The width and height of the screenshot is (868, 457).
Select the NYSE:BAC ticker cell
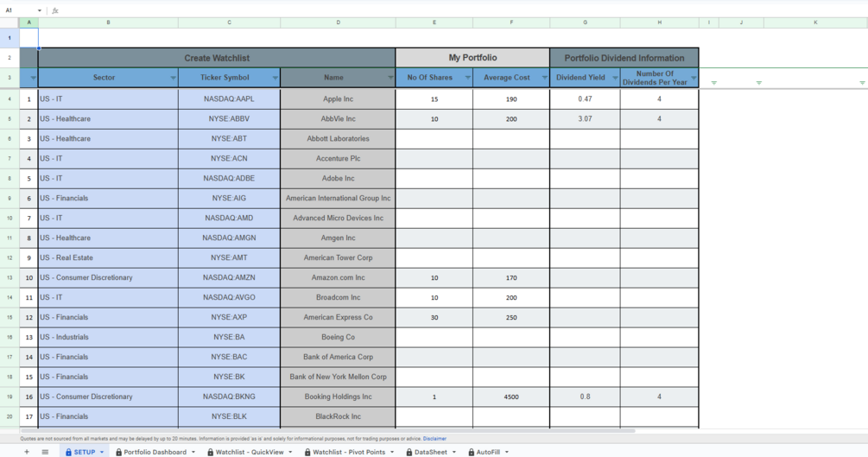click(229, 358)
